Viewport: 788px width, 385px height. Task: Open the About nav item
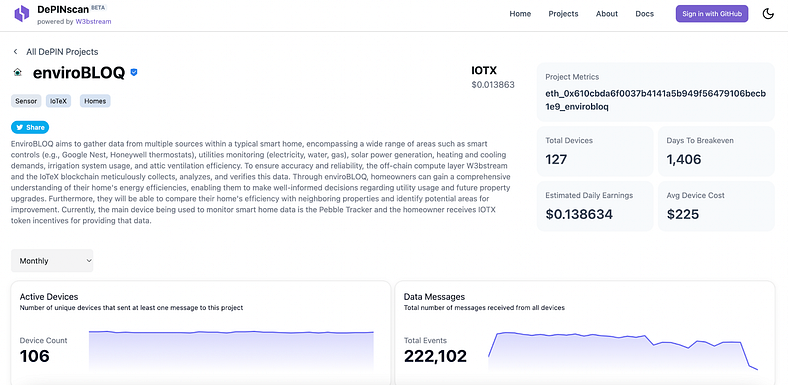pyautogui.click(x=607, y=14)
